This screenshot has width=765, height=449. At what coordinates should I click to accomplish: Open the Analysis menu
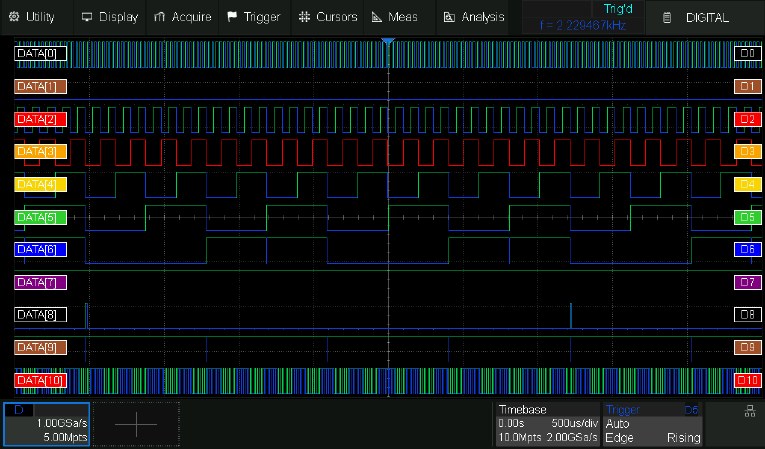(x=473, y=17)
